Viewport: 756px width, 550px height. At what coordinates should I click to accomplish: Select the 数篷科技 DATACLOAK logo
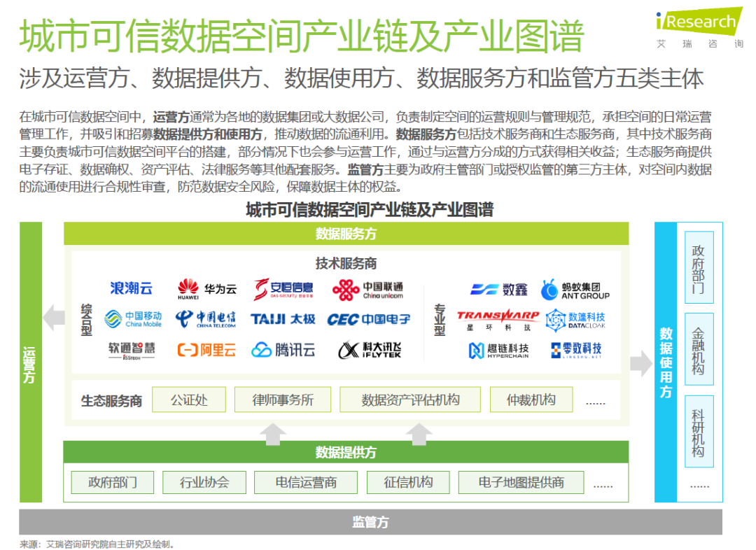pyautogui.click(x=578, y=320)
